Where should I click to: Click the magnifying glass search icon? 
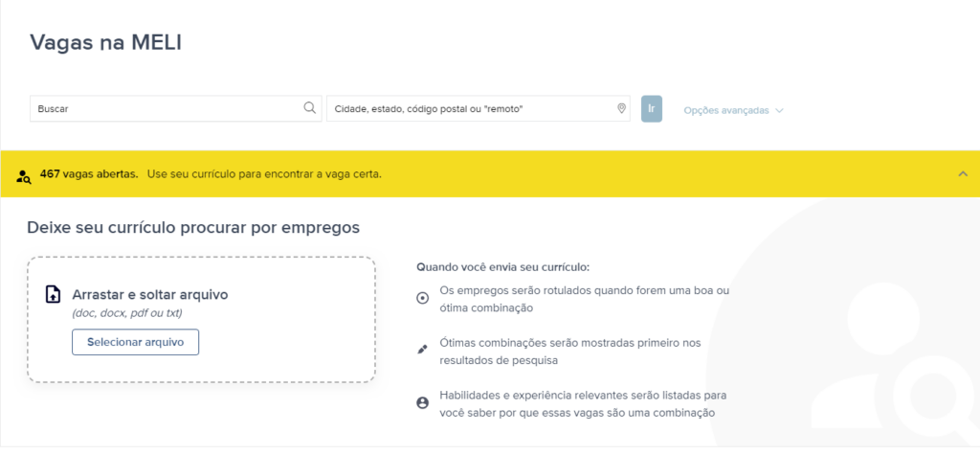tap(309, 107)
